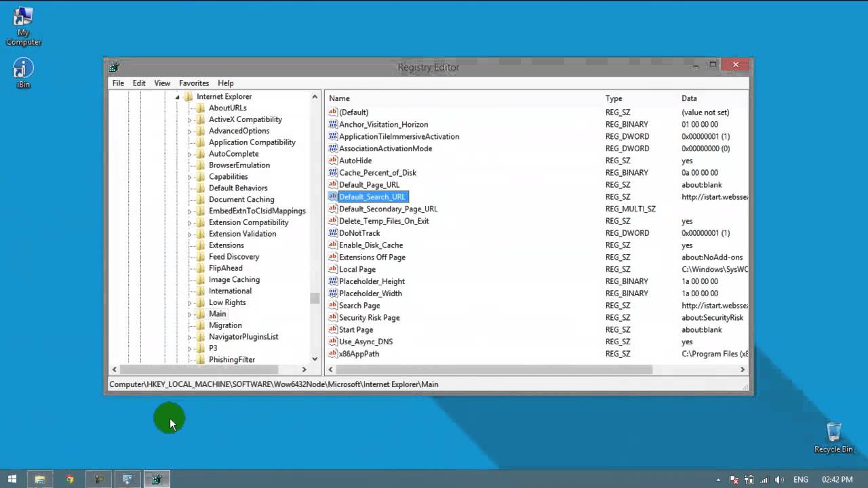This screenshot has height=488, width=868.
Task: Select the Application Compatibility folder icon
Action: click(x=201, y=142)
